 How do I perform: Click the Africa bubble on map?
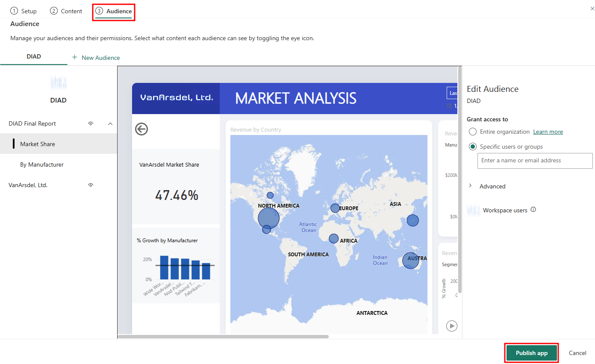click(333, 238)
